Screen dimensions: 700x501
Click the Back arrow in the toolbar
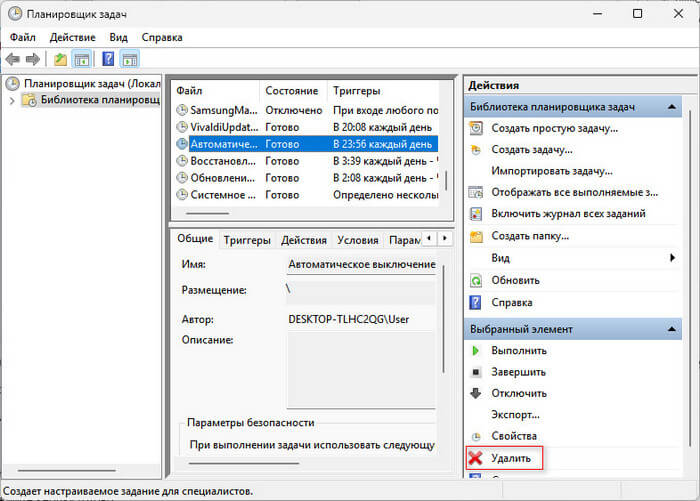coord(12,60)
